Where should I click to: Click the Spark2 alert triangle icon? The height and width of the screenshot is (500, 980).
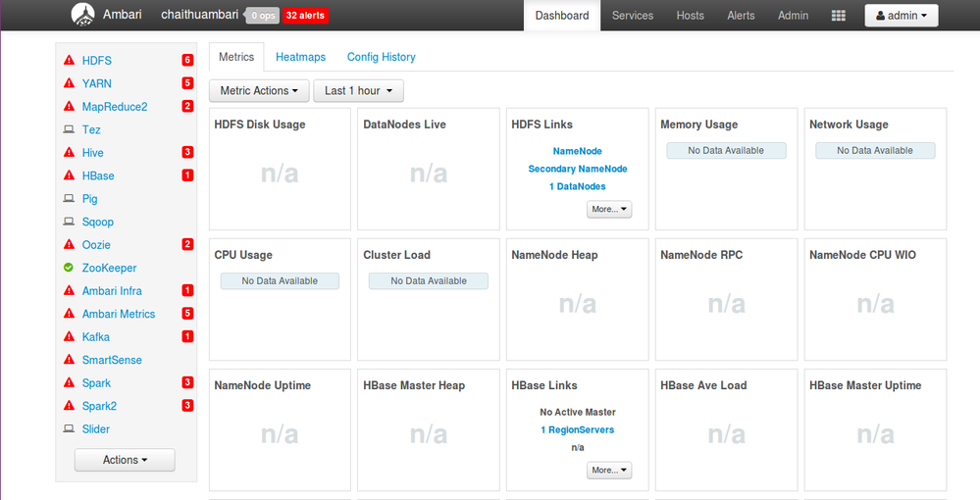70,406
